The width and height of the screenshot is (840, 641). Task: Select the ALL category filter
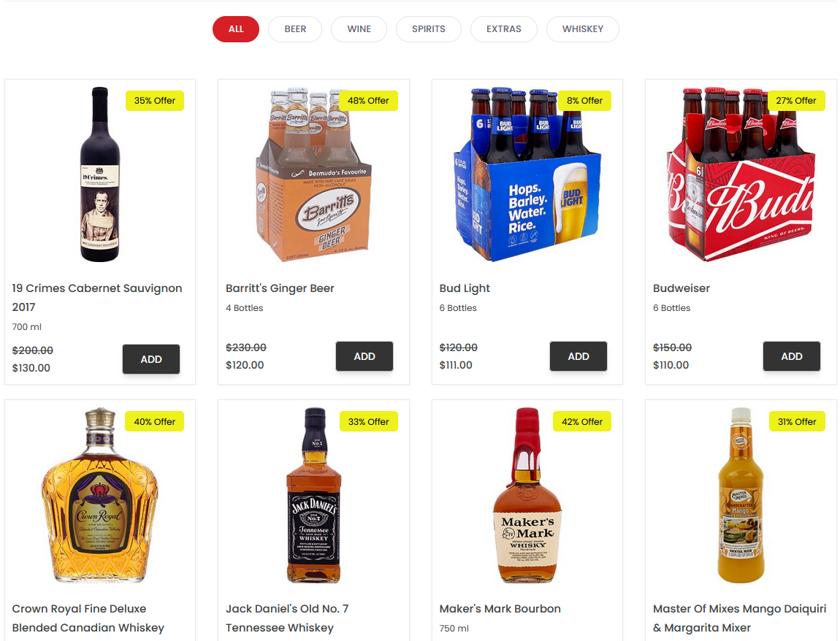236,29
